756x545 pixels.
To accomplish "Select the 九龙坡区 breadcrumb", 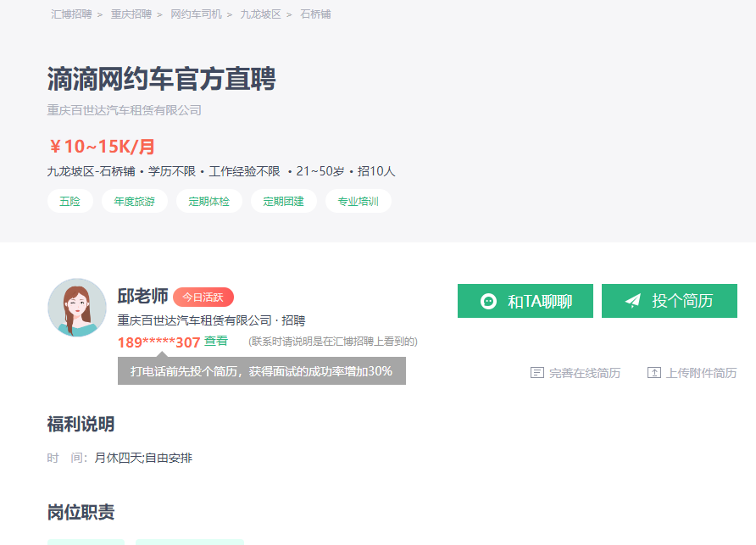I will pos(260,14).
